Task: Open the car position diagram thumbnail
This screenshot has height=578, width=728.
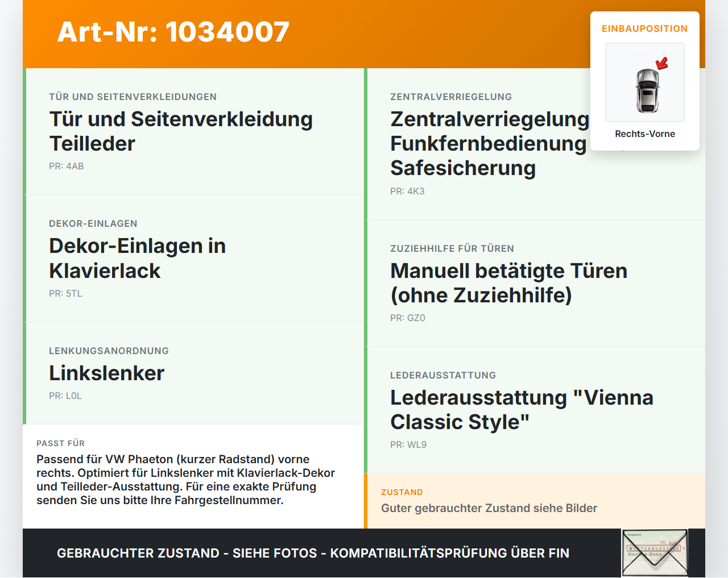Action: coord(645,82)
